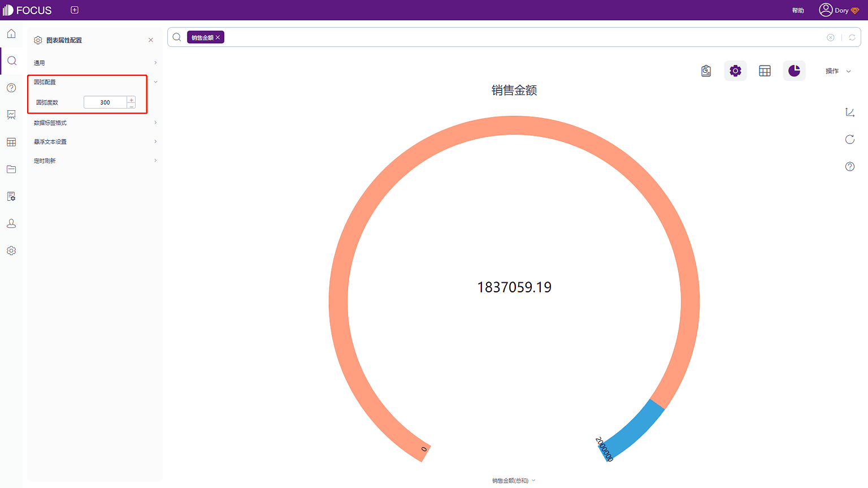Viewport: 868px width, 488px height.
Task: Open the question mark icon in left sidebar
Action: point(11,88)
